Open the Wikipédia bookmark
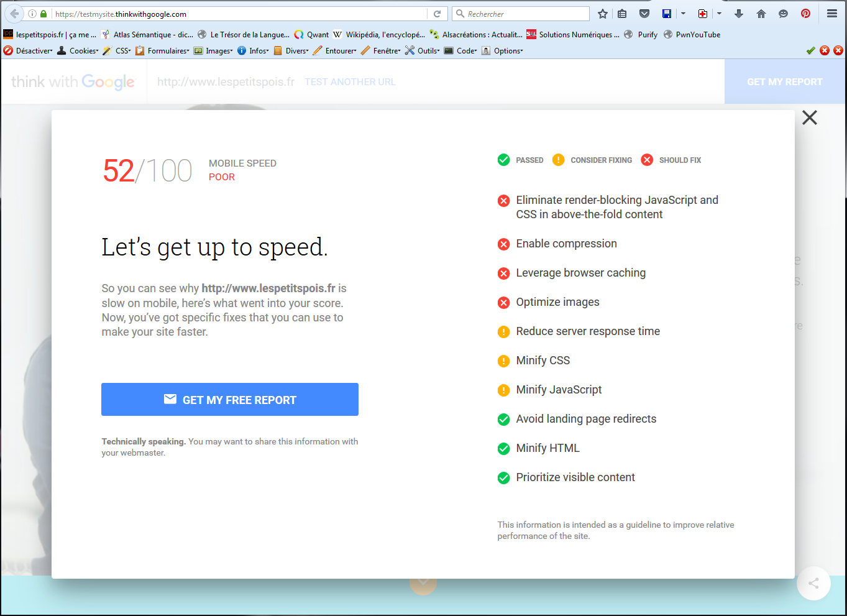Image resolution: width=847 pixels, height=616 pixels. (379, 35)
